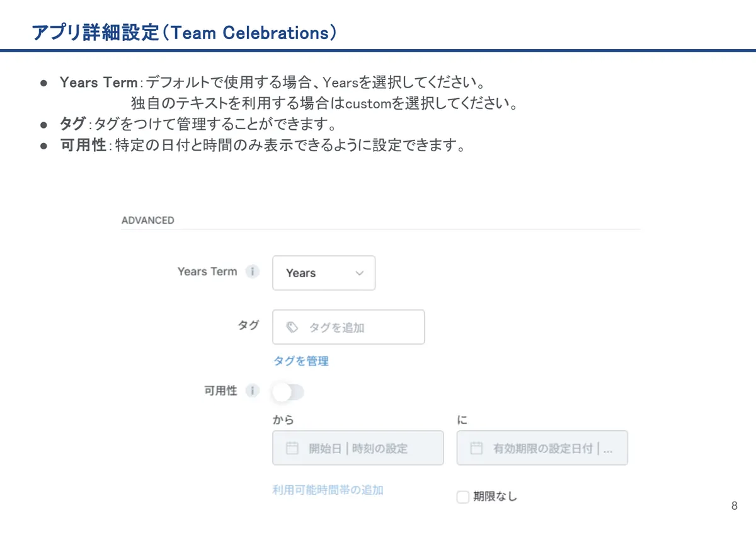Click the に label above expiry field
The width and height of the screenshot is (756, 535).
pyautogui.click(x=462, y=420)
